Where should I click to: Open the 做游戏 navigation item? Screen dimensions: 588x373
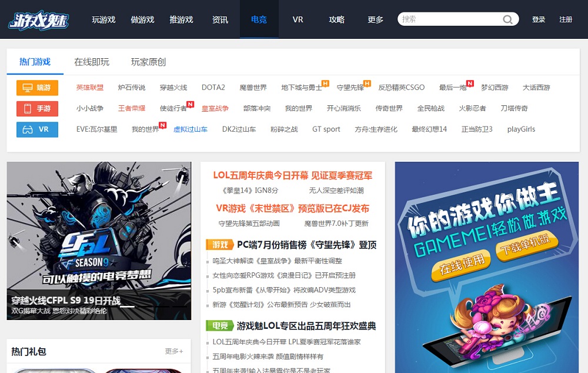click(x=142, y=19)
